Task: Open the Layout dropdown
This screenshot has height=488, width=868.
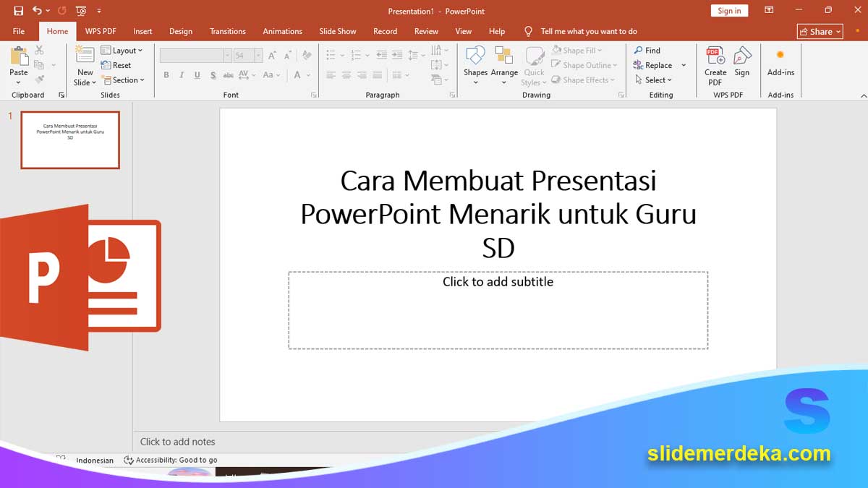Action: pos(122,51)
